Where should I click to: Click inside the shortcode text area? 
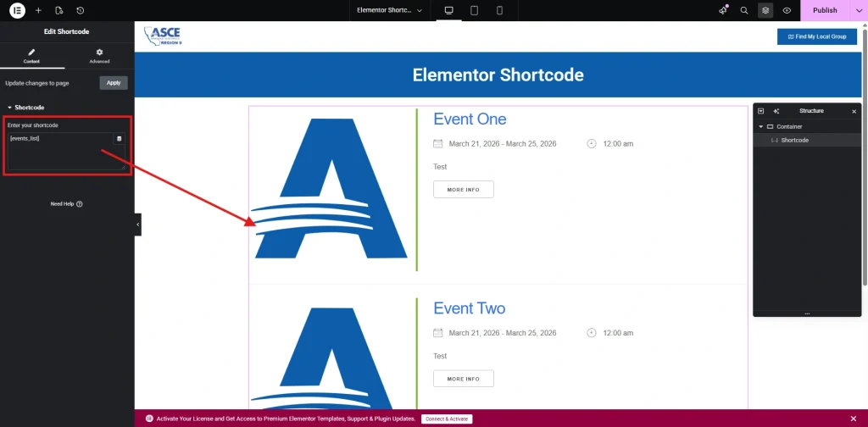pyautogui.click(x=66, y=151)
